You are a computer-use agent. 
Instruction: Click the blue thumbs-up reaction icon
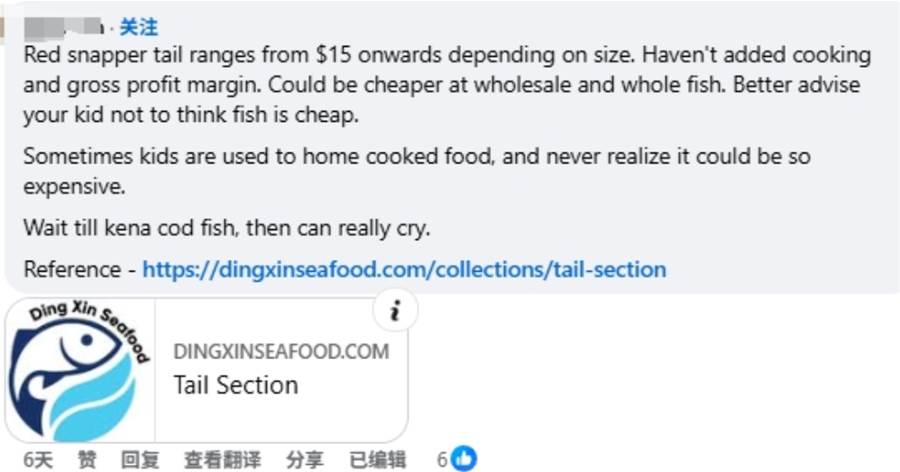coord(464,459)
